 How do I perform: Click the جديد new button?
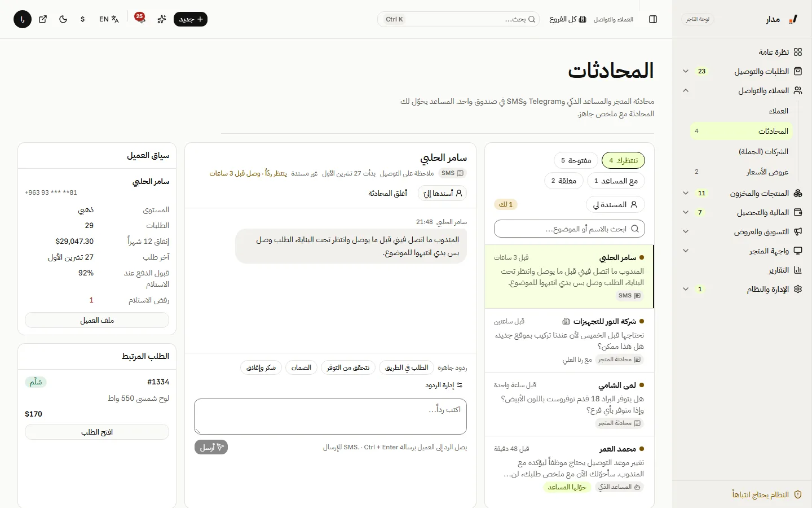pos(191,19)
